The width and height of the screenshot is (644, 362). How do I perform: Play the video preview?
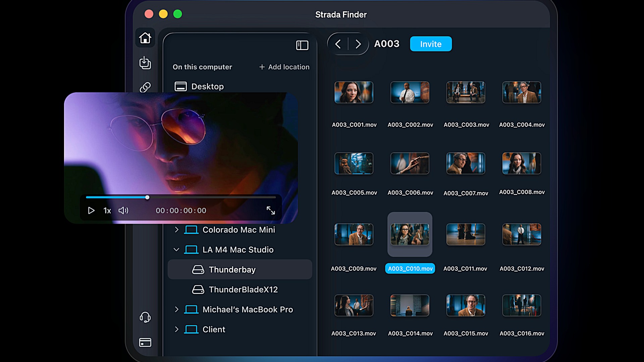91,210
